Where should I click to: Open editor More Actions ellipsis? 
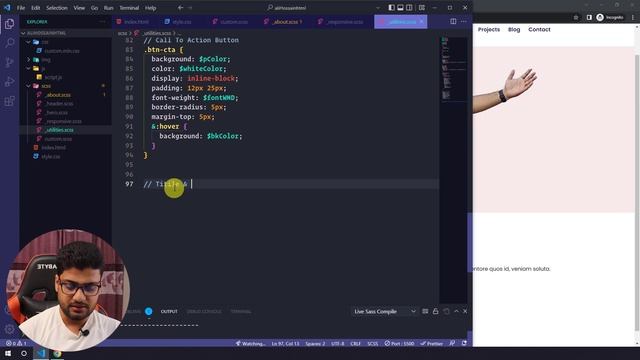(x=464, y=21)
